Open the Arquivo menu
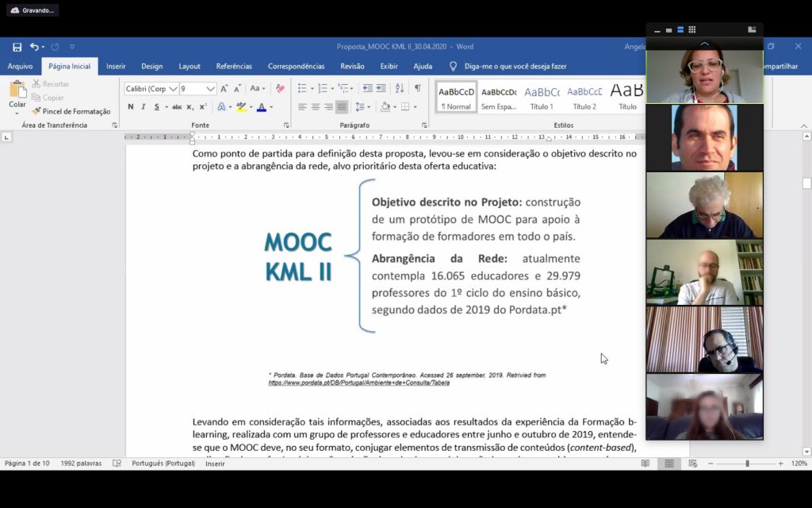 [20, 67]
